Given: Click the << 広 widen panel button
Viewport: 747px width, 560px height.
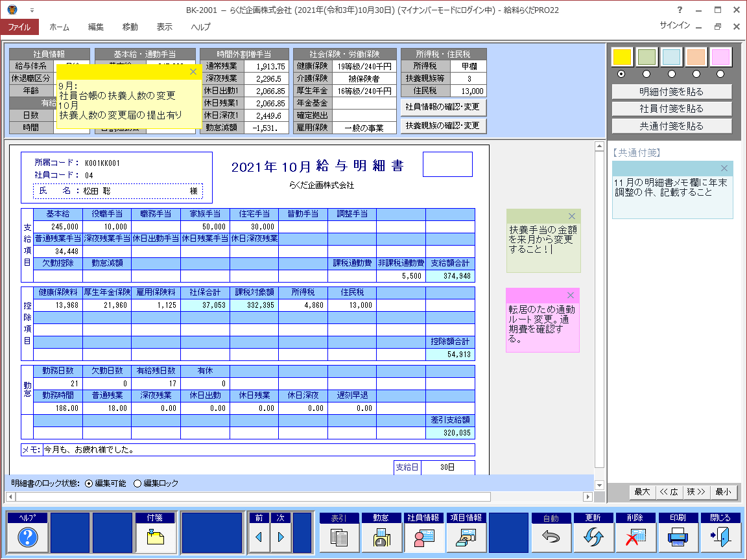Looking at the screenshot, I should [669, 492].
